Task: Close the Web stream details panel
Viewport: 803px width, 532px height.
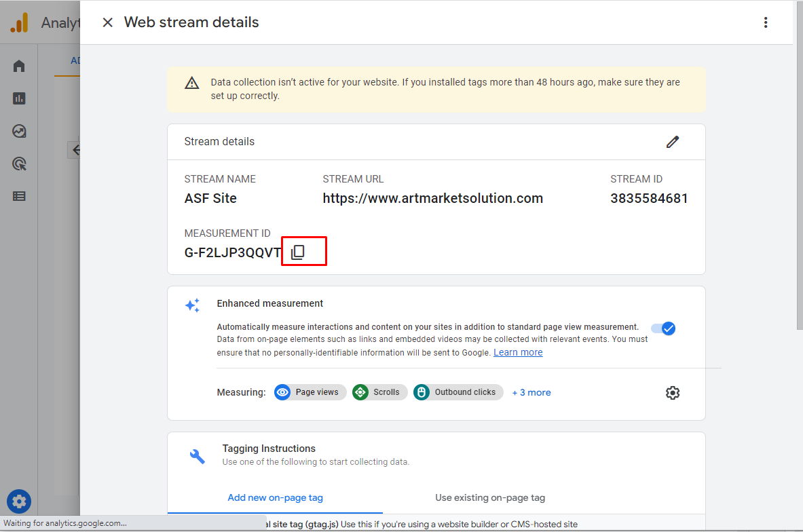Action: (x=107, y=22)
